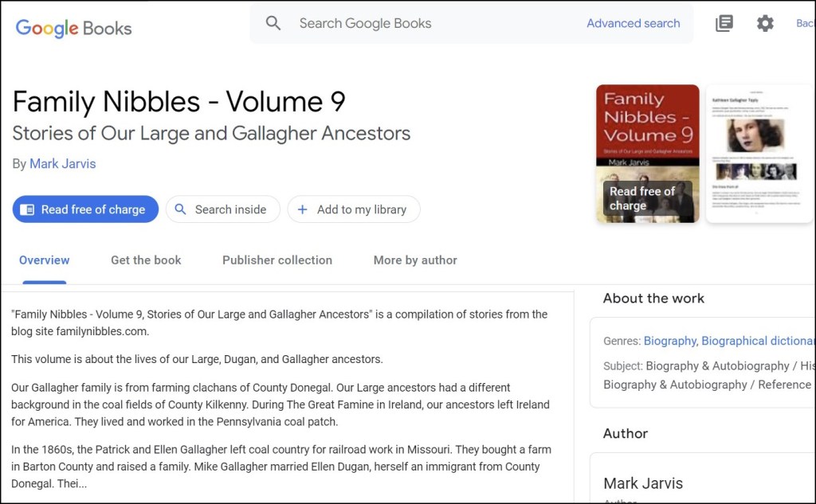Click plus icon for Add to library

[x=303, y=209]
